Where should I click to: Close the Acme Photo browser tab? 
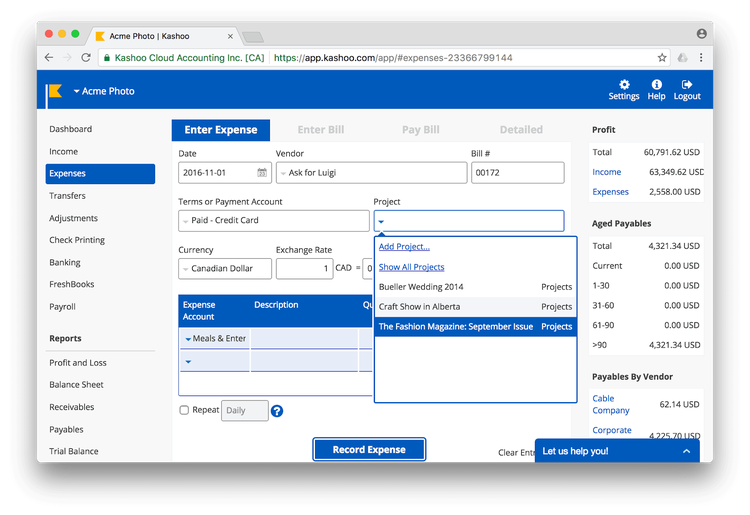coord(230,36)
